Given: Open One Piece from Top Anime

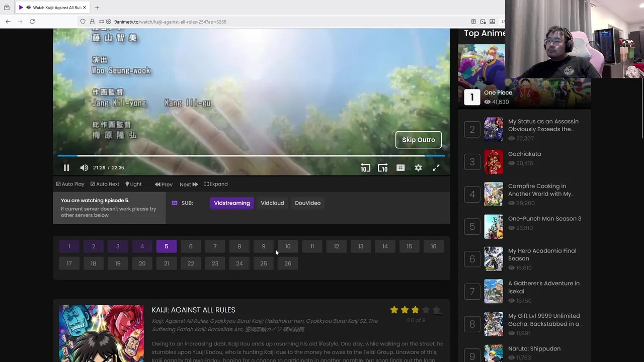Looking at the screenshot, I should click(x=498, y=93).
